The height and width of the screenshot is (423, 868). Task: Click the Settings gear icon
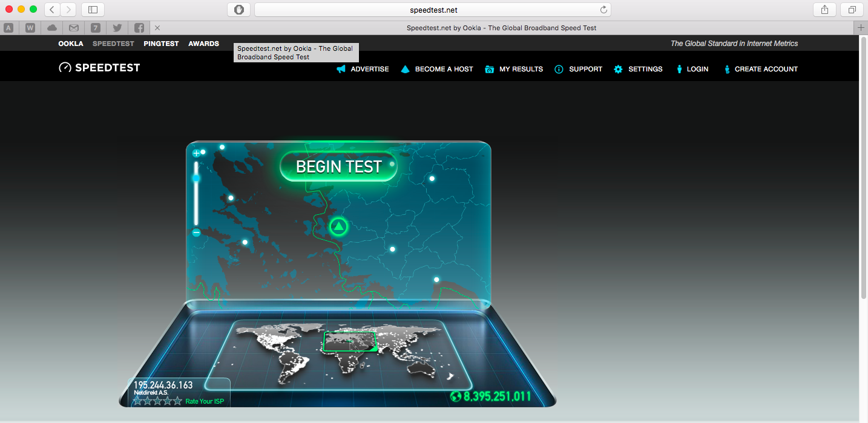(618, 69)
